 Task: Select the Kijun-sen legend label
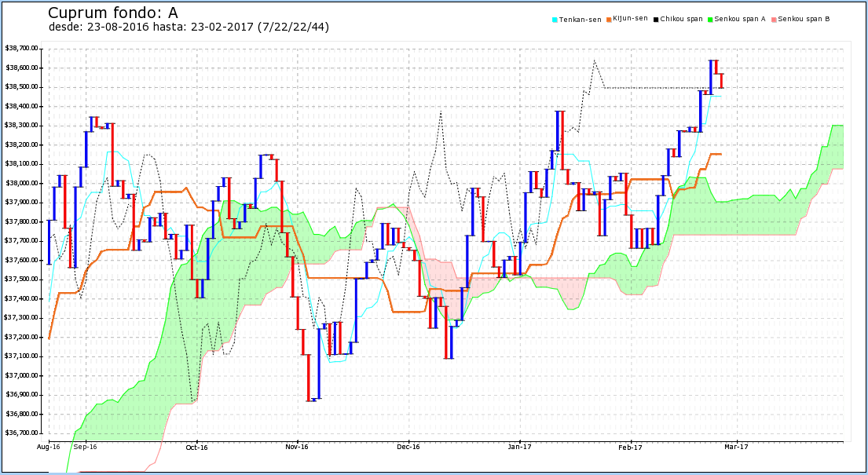tap(631, 18)
